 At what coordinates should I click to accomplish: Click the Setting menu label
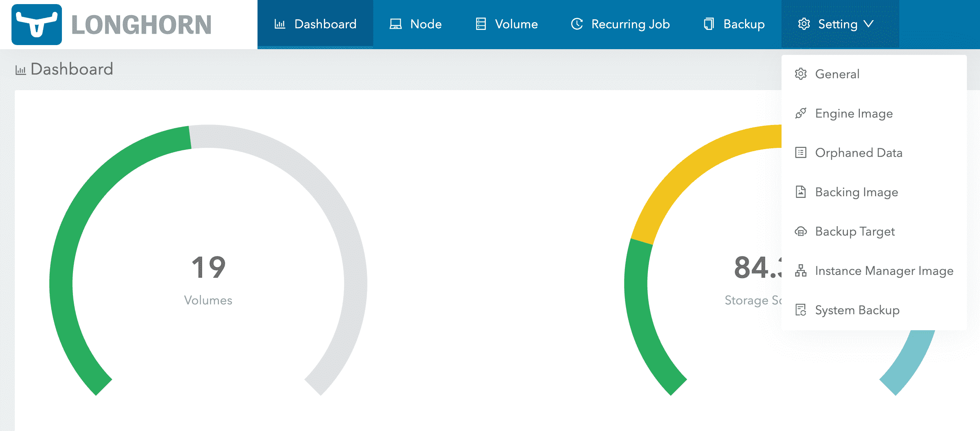pos(838,24)
